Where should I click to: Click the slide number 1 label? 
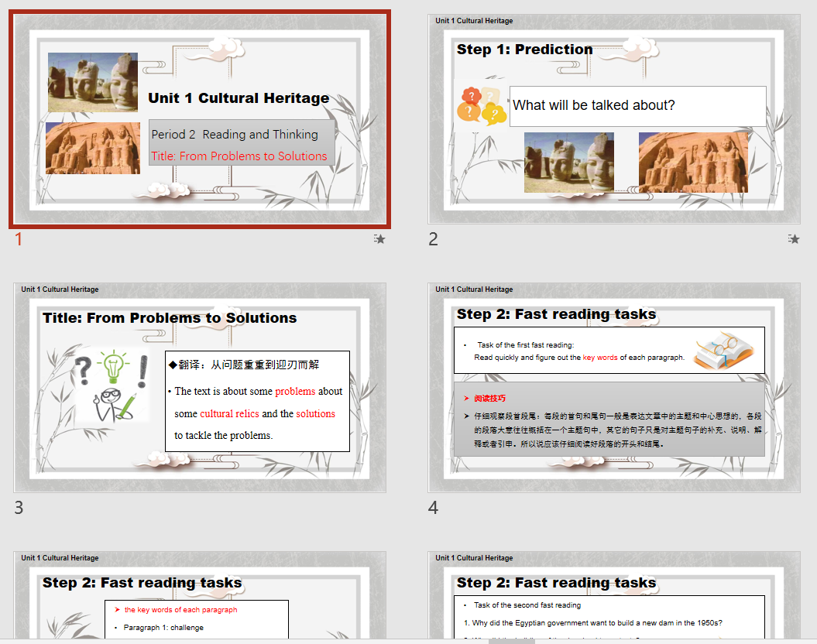tap(19, 239)
